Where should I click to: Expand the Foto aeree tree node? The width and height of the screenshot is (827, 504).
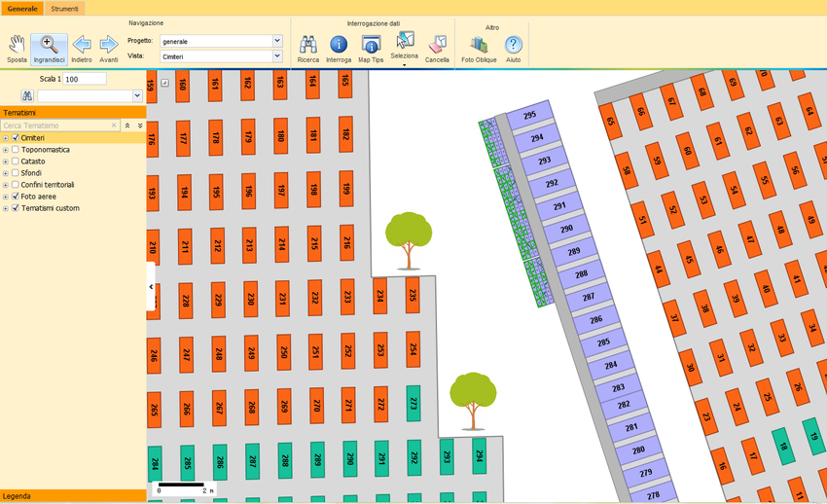click(5, 197)
